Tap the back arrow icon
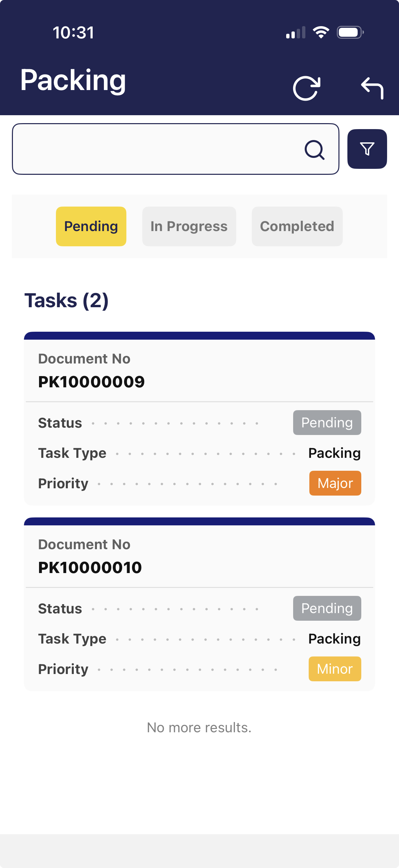The height and width of the screenshot is (868, 399). [372, 88]
